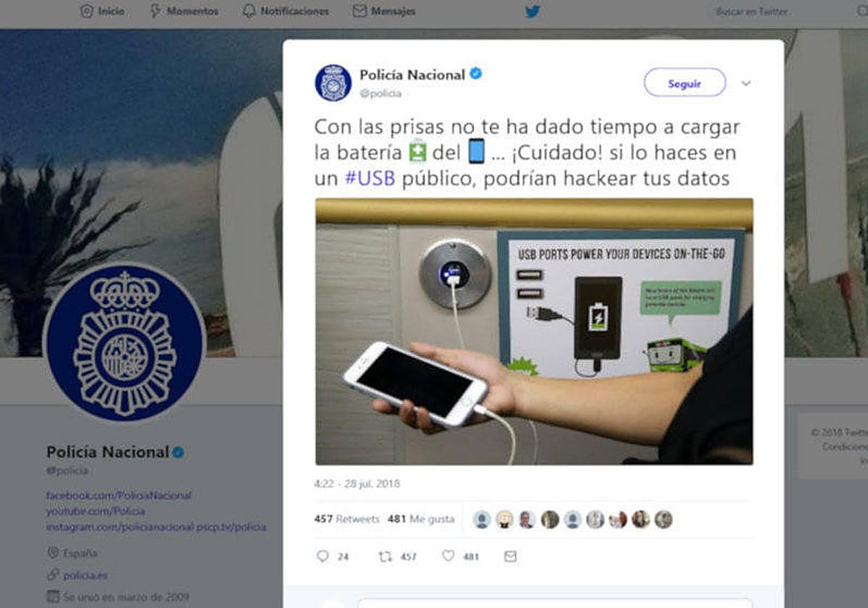Follow the account with the Seguir button
Screen dimensions: 868x608
pos(684,83)
